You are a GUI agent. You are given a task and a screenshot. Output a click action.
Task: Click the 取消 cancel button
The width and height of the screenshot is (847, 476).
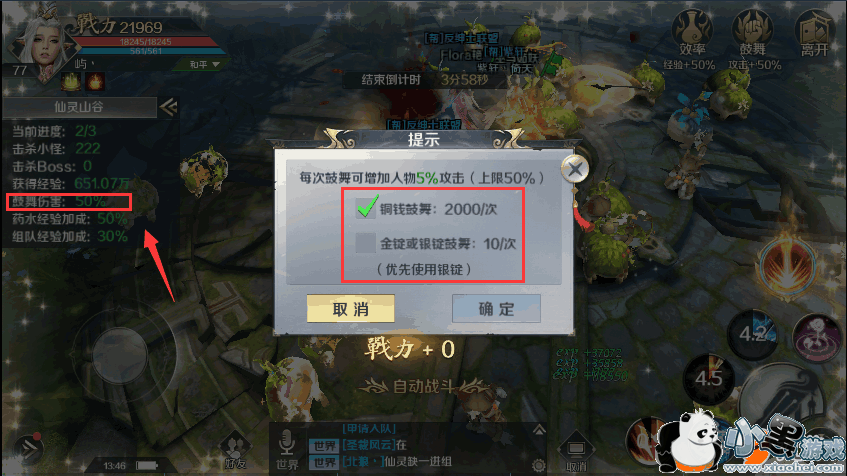[x=351, y=309]
